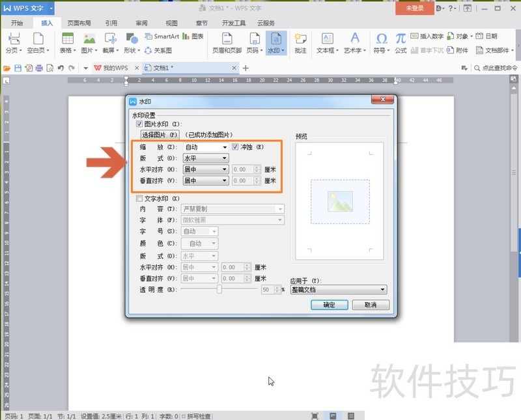The height and width of the screenshot is (420, 521).
Task: Click the 选择图片 button
Action: pos(160,135)
